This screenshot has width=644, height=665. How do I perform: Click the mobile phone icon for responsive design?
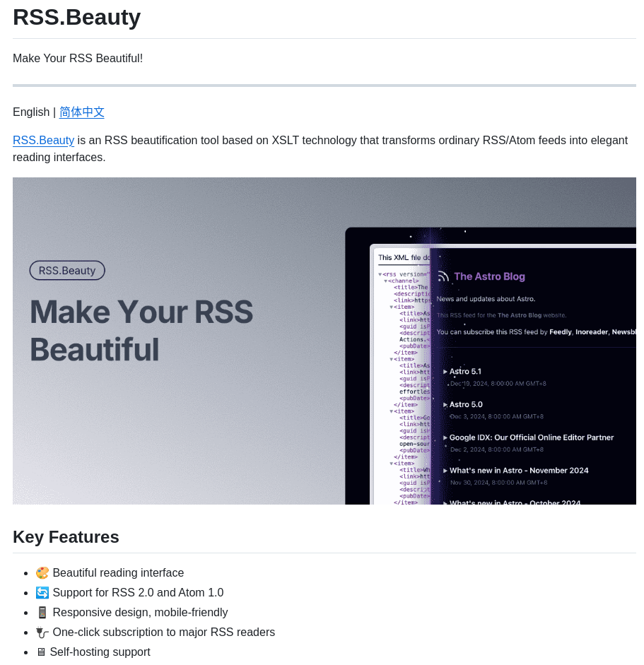(42, 612)
